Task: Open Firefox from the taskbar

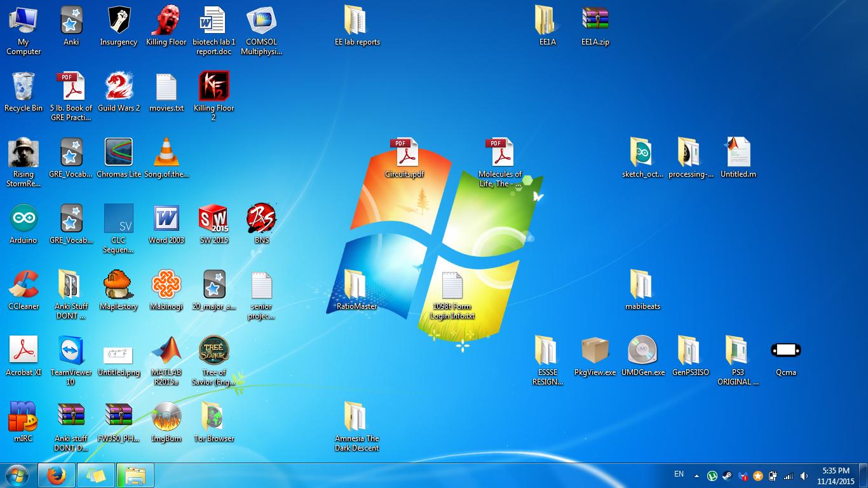Action: pos(57,475)
